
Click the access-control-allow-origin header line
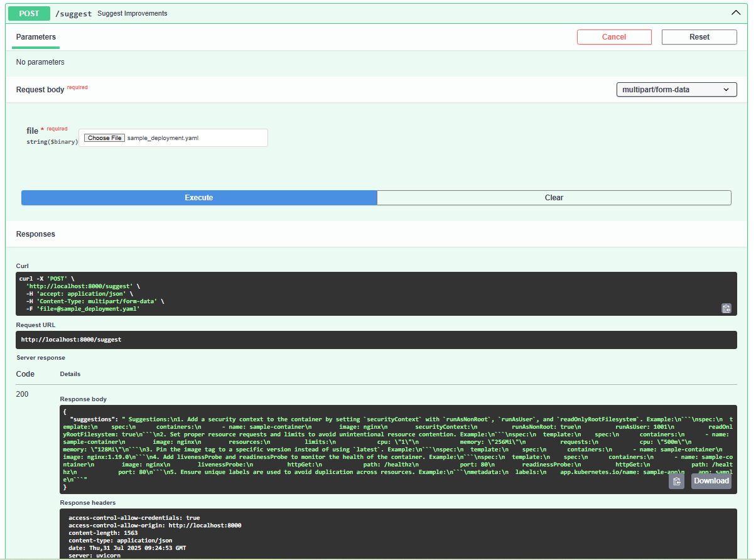tap(154, 525)
